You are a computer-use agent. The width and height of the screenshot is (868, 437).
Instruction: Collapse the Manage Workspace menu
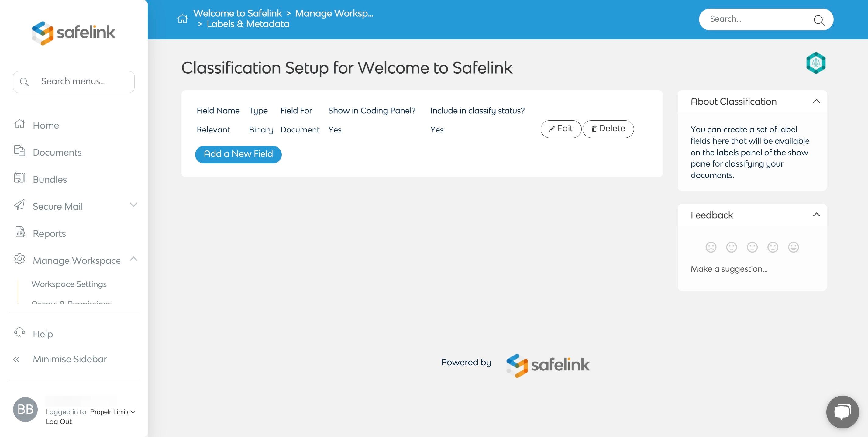(x=133, y=259)
